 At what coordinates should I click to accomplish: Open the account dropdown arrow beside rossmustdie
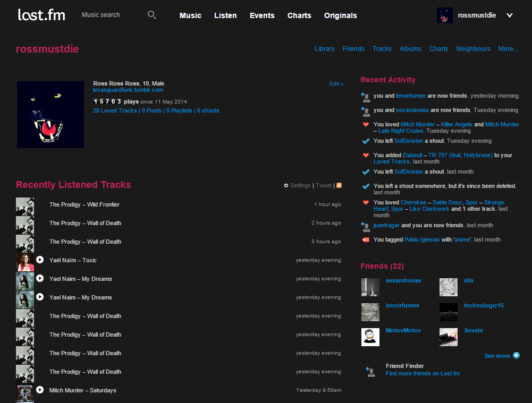[x=509, y=15]
